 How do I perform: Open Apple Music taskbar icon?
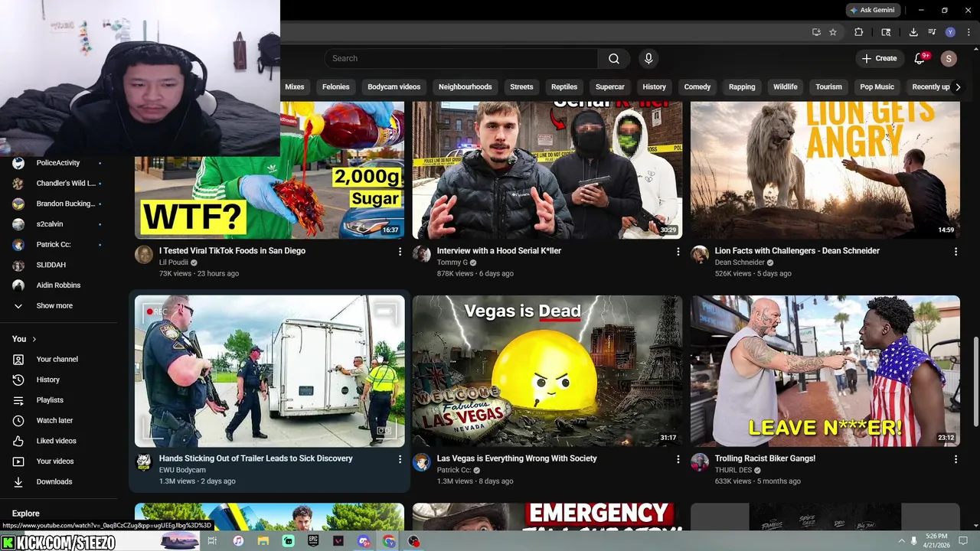pyautogui.click(x=238, y=541)
